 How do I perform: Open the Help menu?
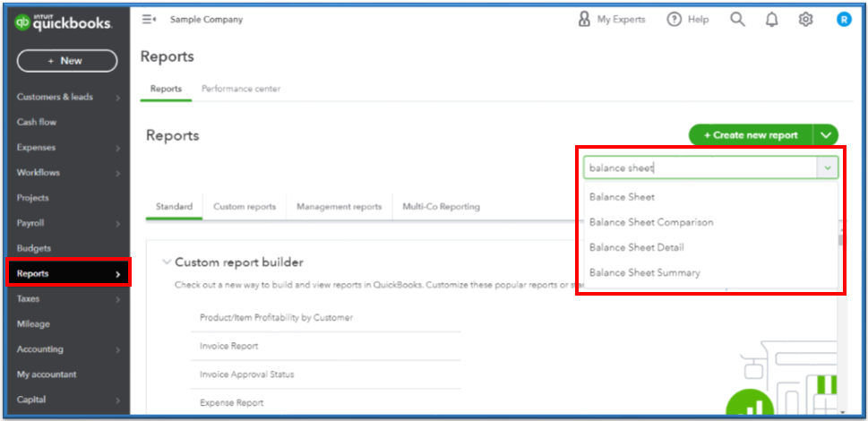tap(688, 20)
